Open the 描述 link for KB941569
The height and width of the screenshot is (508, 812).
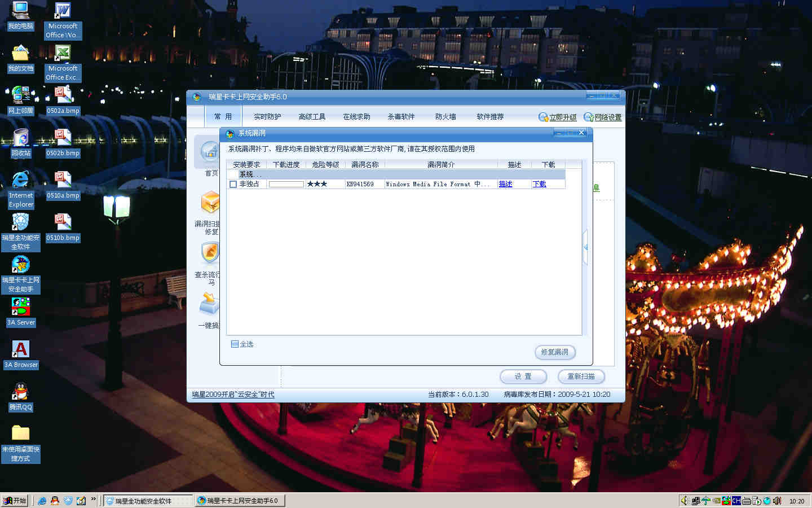pos(506,184)
